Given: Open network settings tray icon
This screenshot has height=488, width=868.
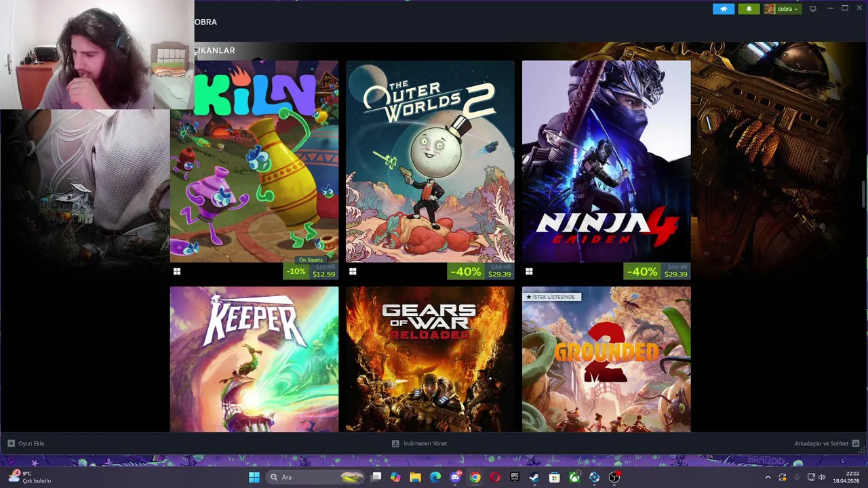Looking at the screenshot, I should pyautogui.click(x=811, y=477).
